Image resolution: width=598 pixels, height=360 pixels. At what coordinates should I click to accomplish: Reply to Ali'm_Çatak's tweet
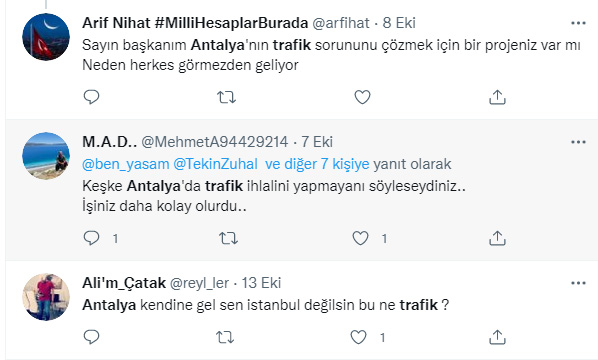pos(92,337)
